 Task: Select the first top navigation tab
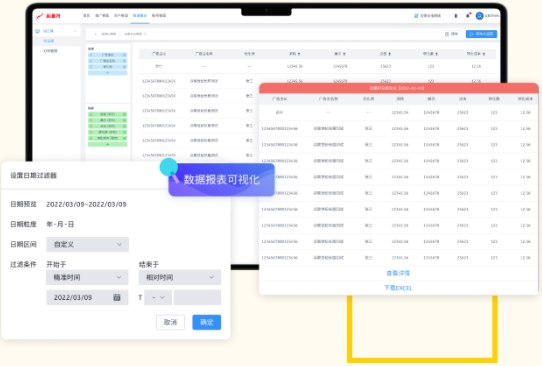[x=86, y=16]
